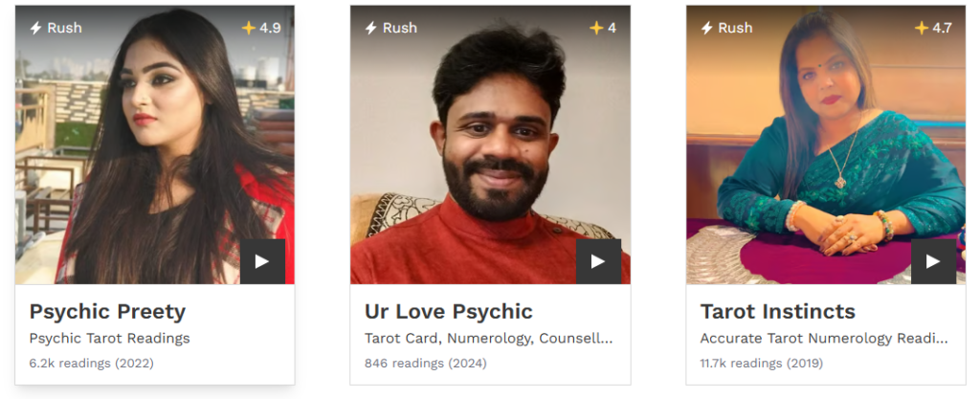Select the Ur Love Psychic profile photo
Viewport: 980px width, 399px height.
(490, 144)
